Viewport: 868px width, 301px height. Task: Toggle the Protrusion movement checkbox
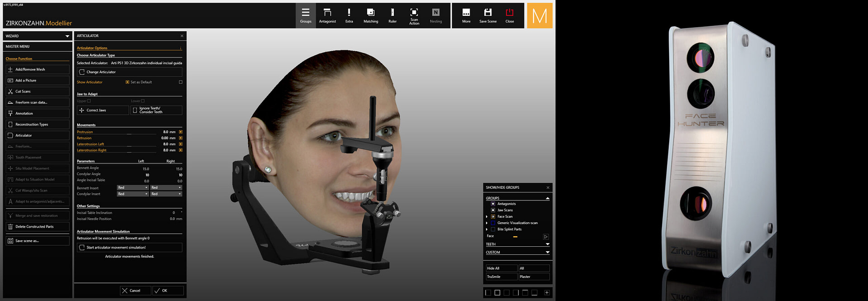[180, 132]
